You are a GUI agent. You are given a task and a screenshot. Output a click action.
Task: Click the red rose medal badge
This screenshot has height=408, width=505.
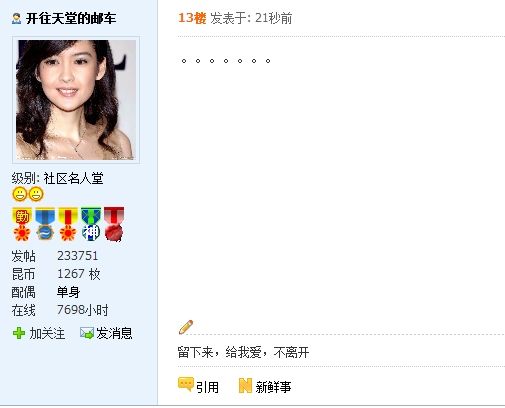tap(114, 224)
